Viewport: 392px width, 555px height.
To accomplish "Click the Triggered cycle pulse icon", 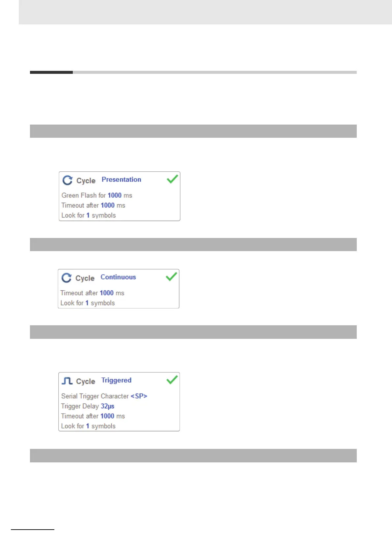I will [67, 381].
